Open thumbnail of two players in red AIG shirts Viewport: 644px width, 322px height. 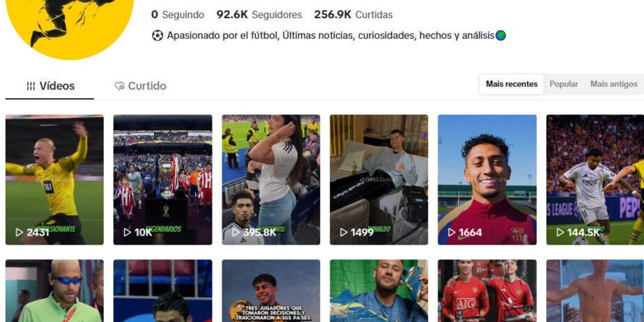click(487, 291)
